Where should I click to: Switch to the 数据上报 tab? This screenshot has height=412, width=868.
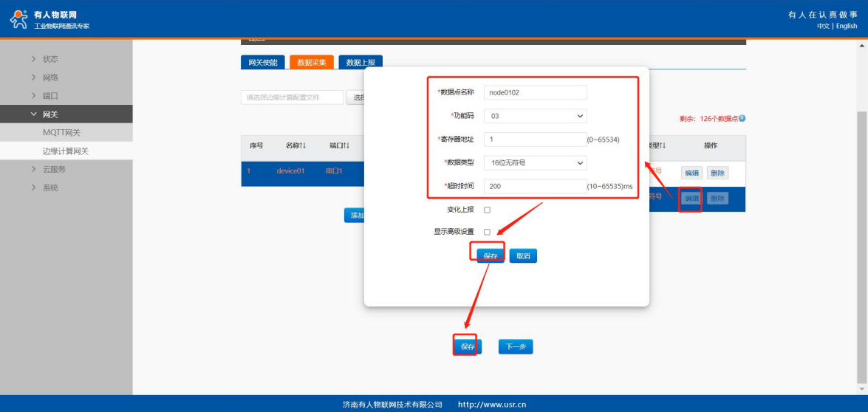360,63
